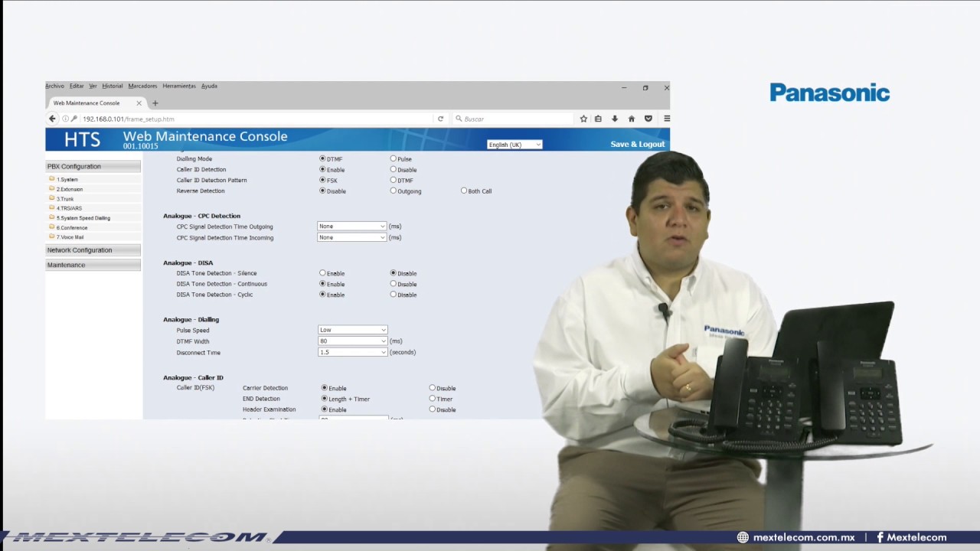Open the Pulse Speed dropdown
This screenshot has height=551, width=980.
(x=352, y=330)
